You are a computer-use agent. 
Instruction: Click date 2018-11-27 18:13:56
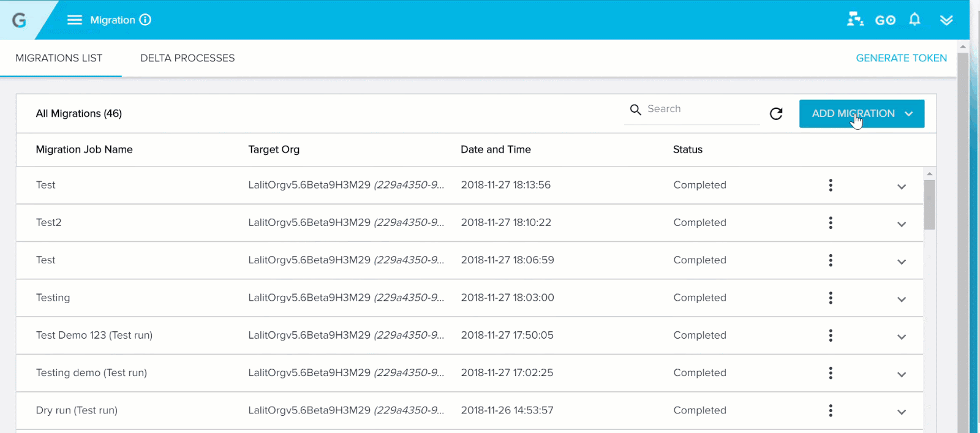(x=506, y=185)
